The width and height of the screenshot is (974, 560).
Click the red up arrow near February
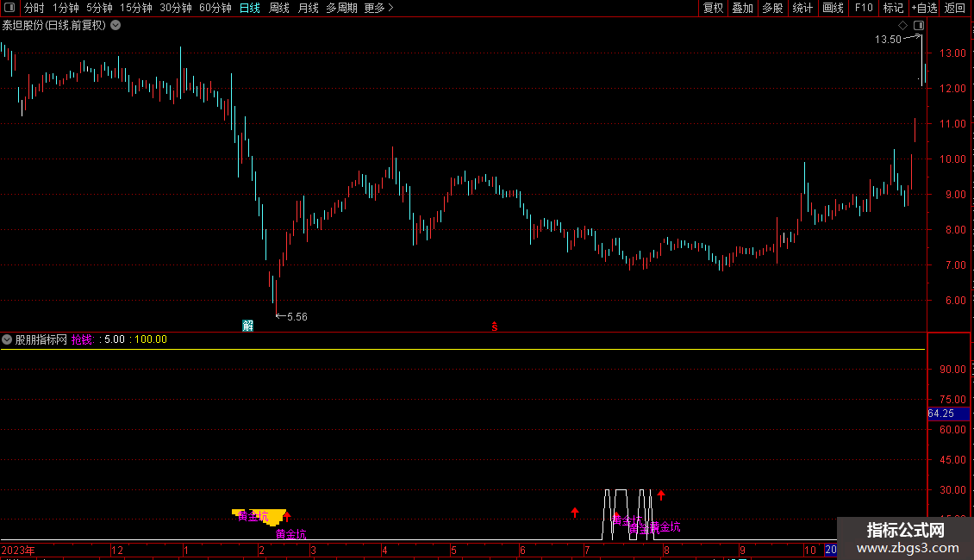[287, 516]
